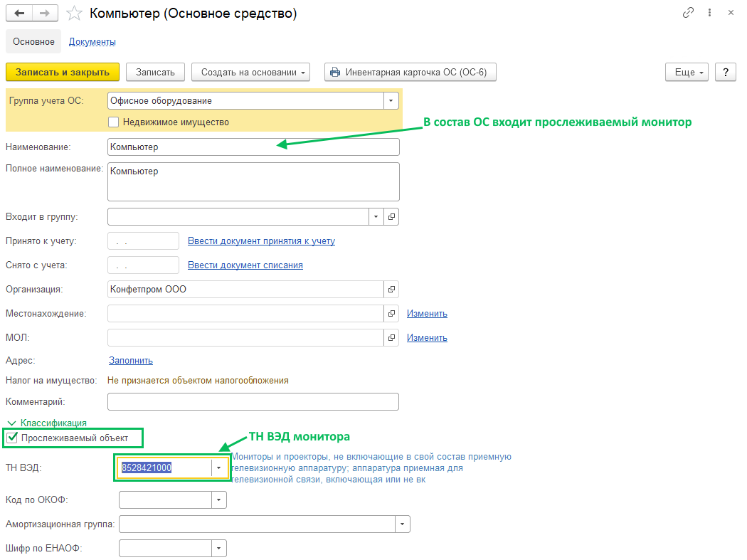Open the Местонахождение field's linked item
747x560 pixels.
click(391, 314)
